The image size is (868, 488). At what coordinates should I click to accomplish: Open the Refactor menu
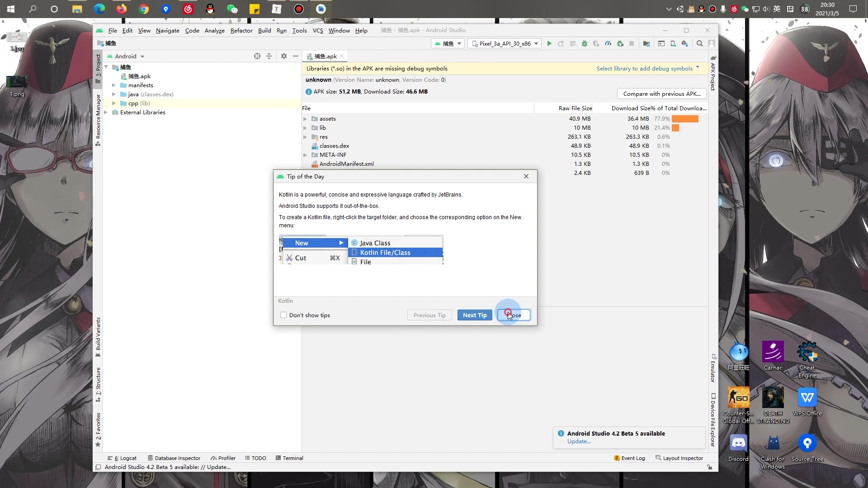click(241, 30)
